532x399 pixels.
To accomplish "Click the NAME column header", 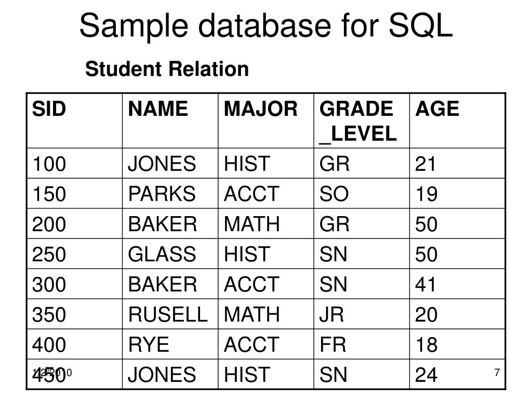I will [158, 110].
